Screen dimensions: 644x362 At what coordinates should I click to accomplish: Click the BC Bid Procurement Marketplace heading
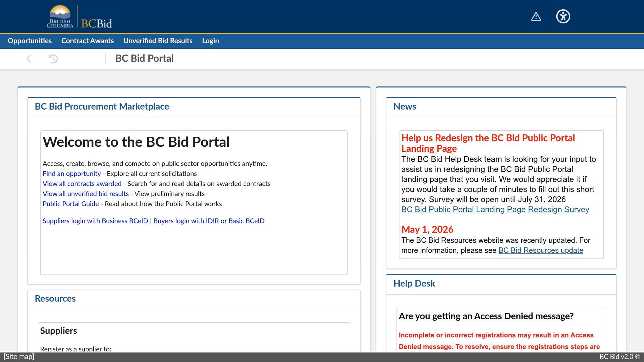pos(102,107)
